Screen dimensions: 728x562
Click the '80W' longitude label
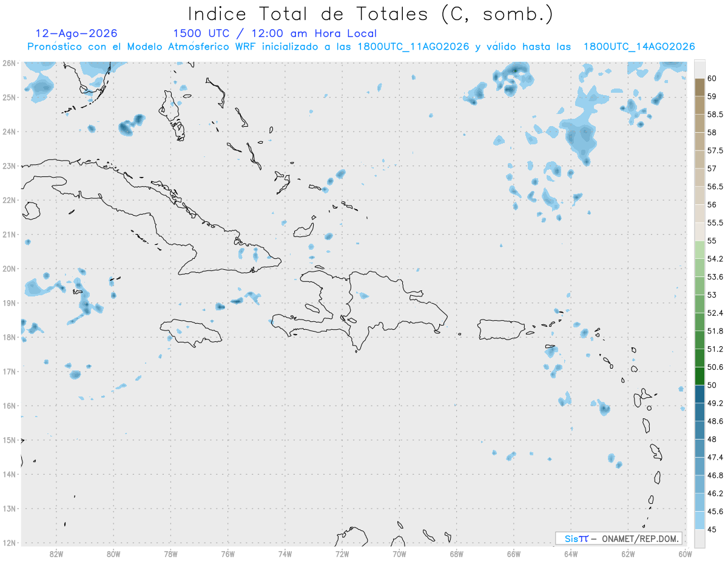tap(113, 554)
